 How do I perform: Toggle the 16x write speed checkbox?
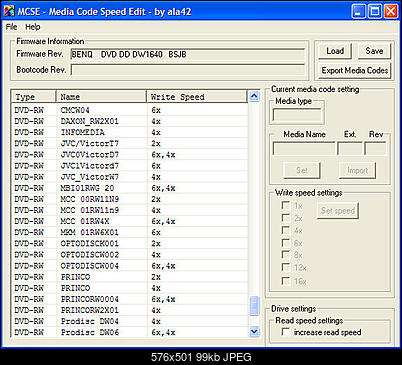285,281
